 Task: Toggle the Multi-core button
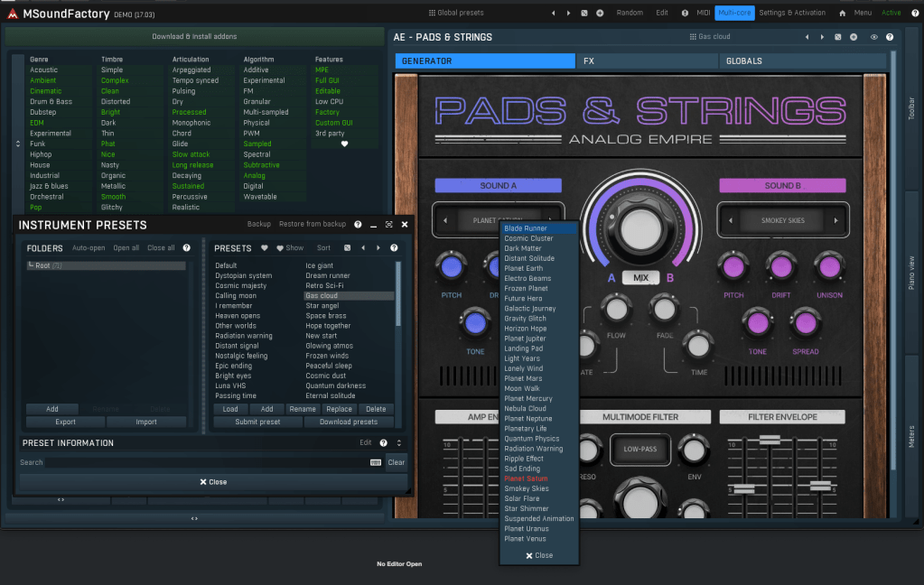[734, 13]
